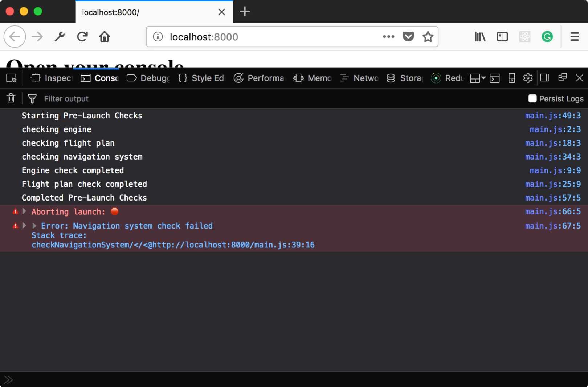Viewport: 588px width, 387px height.
Task: Switch to the Debugger tab
Action: [x=148, y=78]
